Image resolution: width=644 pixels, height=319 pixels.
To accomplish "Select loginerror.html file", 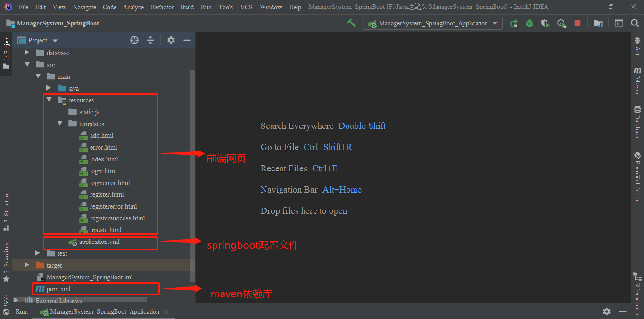I will [109, 183].
